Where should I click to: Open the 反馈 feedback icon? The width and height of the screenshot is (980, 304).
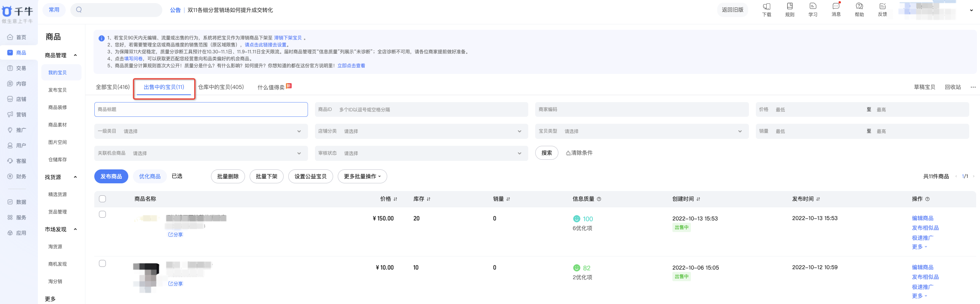tap(883, 10)
